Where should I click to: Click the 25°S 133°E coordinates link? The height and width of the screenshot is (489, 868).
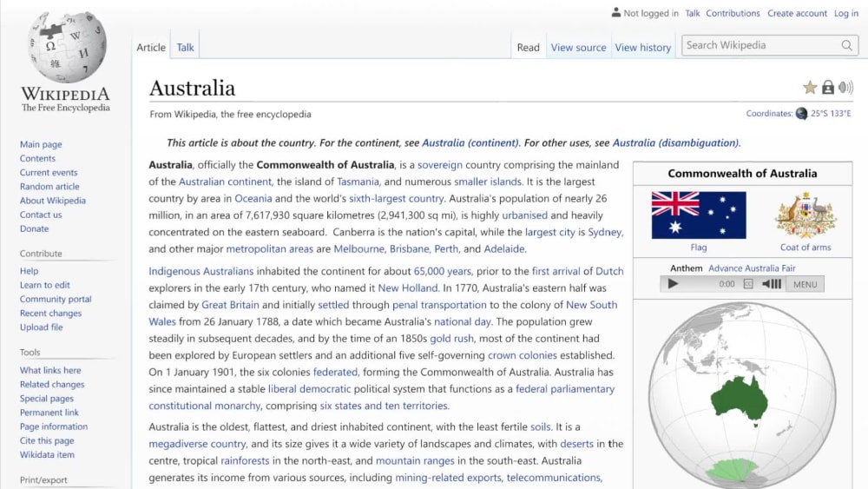click(x=831, y=114)
